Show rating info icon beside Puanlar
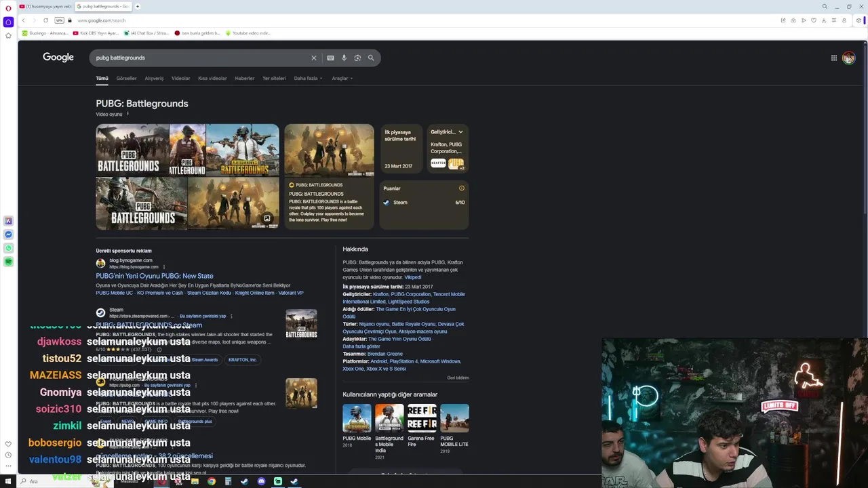868x488 pixels. pos(462,188)
